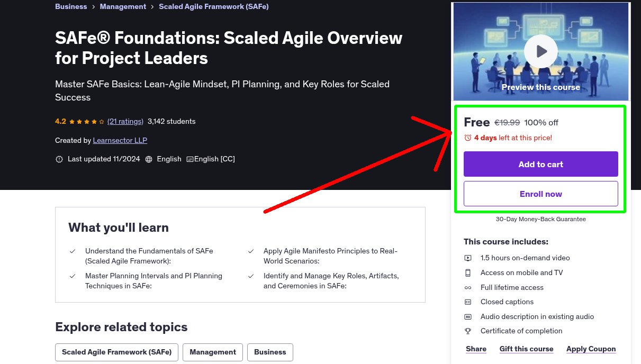
Task: Click the Preview this course caption
Action: pyautogui.click(x=541, y=87)
